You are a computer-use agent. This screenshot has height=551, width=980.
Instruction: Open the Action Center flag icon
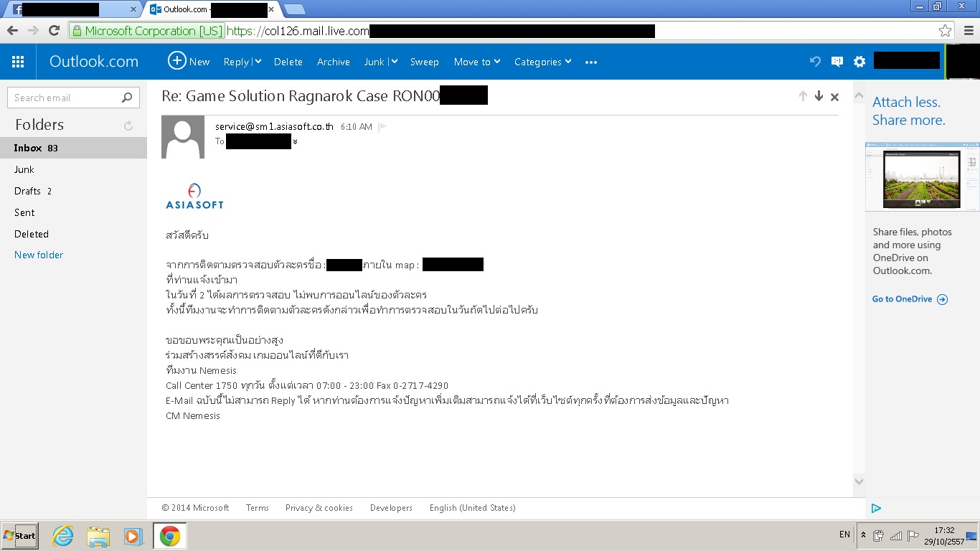[913, 535]
